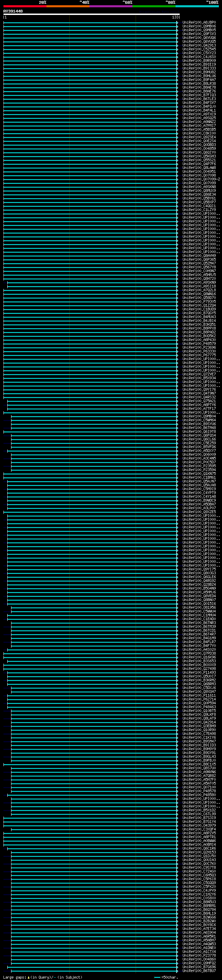
Task: Select the UniRef100_Q07099-2 isoform label
Action: (x=201, y=179)
